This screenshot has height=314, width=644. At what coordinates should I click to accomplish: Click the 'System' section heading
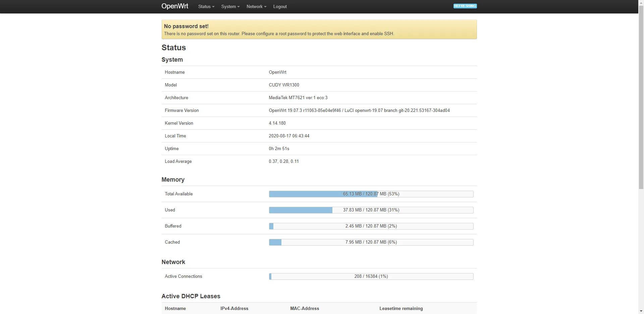tap(172, 60)
